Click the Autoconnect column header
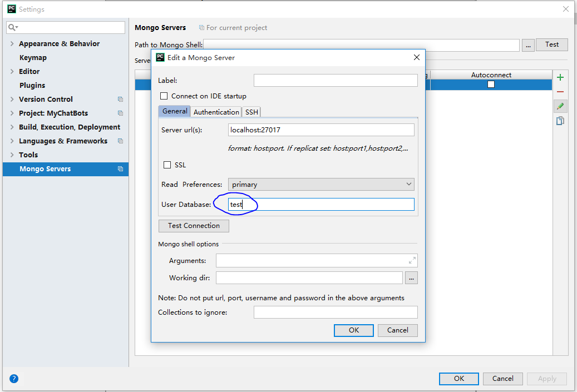The width and height of the screenshot is (577, 392). (x=491, y=75)
